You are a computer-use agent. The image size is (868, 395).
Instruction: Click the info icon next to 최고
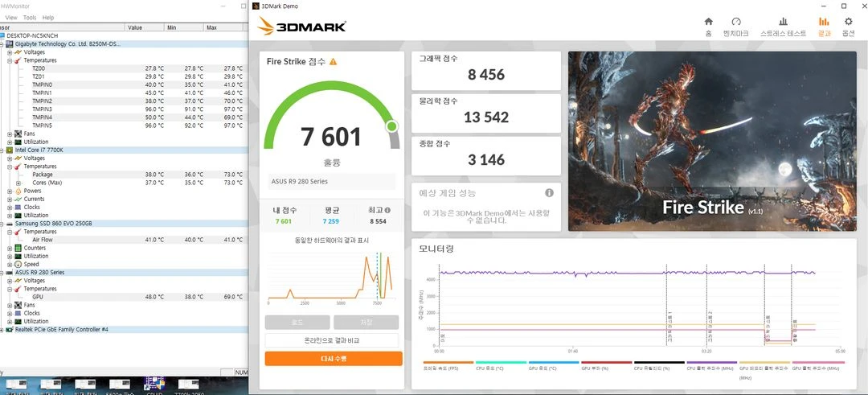coord(387,211)
